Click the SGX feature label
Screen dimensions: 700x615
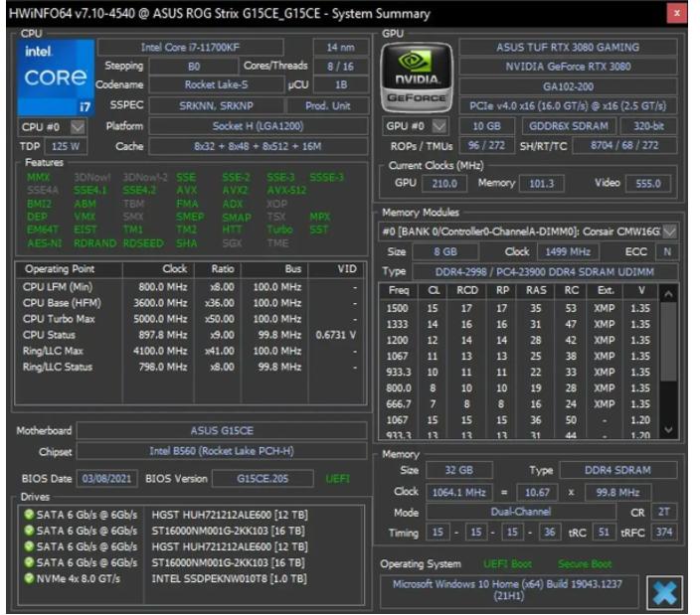(232, 243)
